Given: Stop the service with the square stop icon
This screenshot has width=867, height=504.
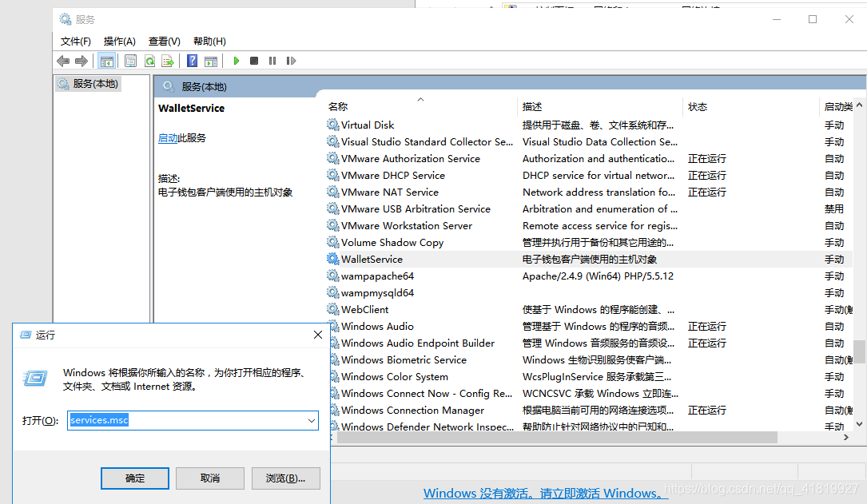Looking at the screenshot, I should click(254, 61).
